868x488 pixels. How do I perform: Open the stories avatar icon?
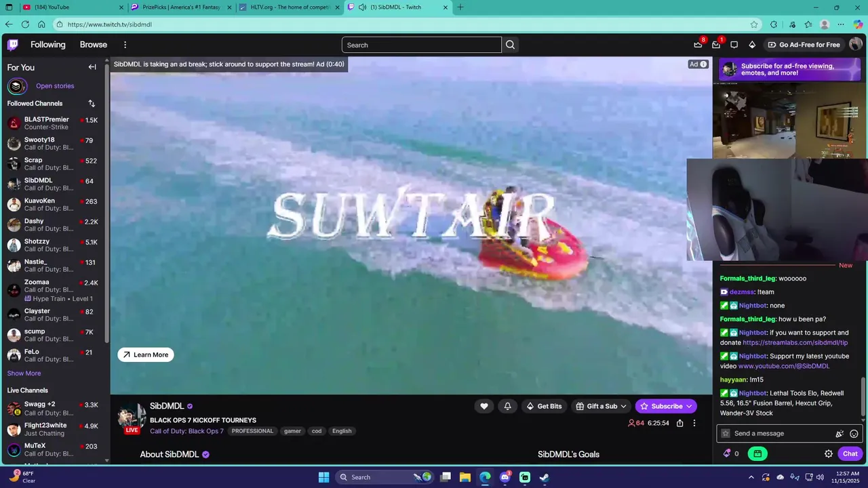[x=17, y=86]
